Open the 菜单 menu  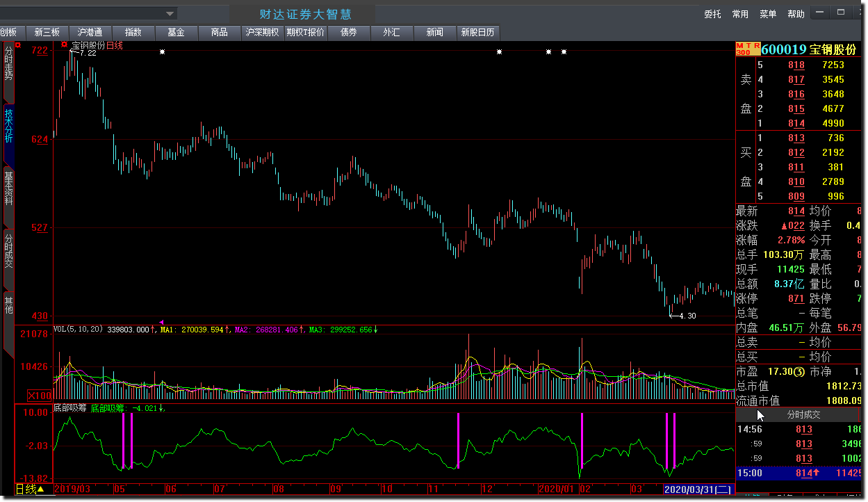pyautogui.click(x=768, y=14)
